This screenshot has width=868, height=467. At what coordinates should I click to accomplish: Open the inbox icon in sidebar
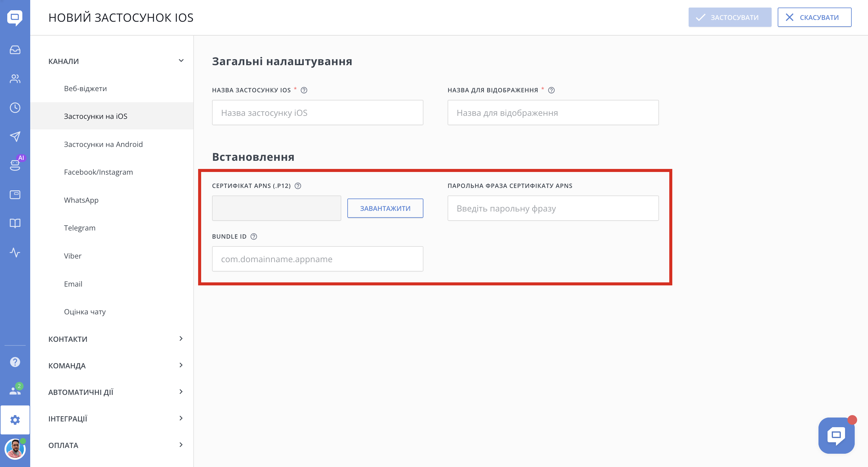point(15,50)
